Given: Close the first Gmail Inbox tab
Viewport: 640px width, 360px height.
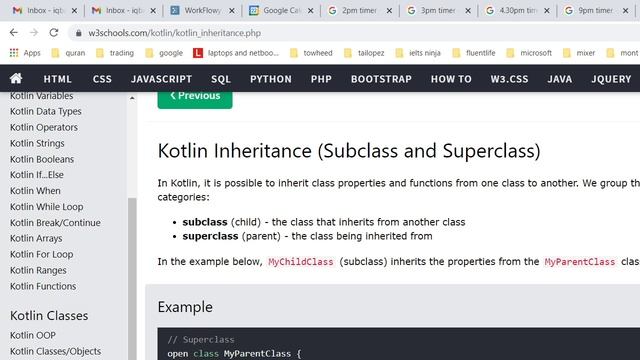Looking at the screenshot, I should [74, 11].
